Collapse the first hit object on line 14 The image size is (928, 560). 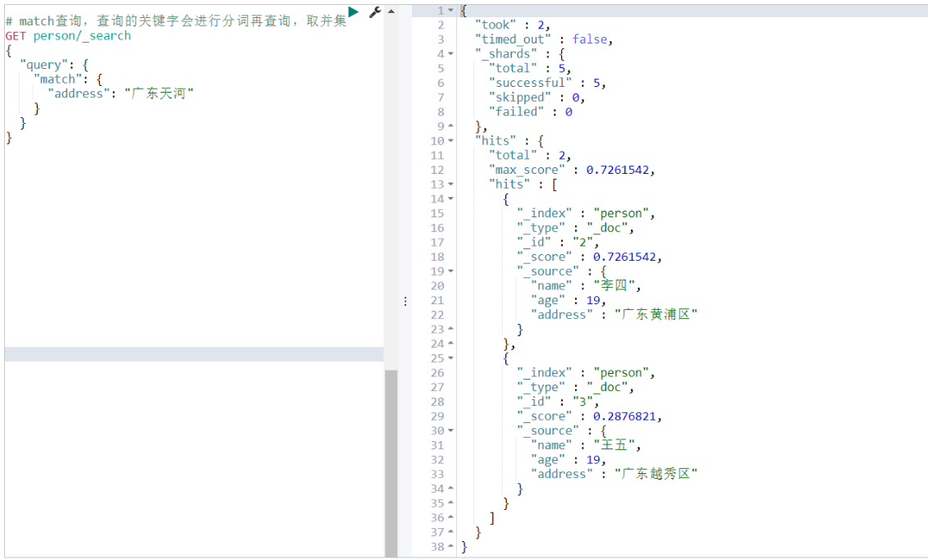(450, 198)
